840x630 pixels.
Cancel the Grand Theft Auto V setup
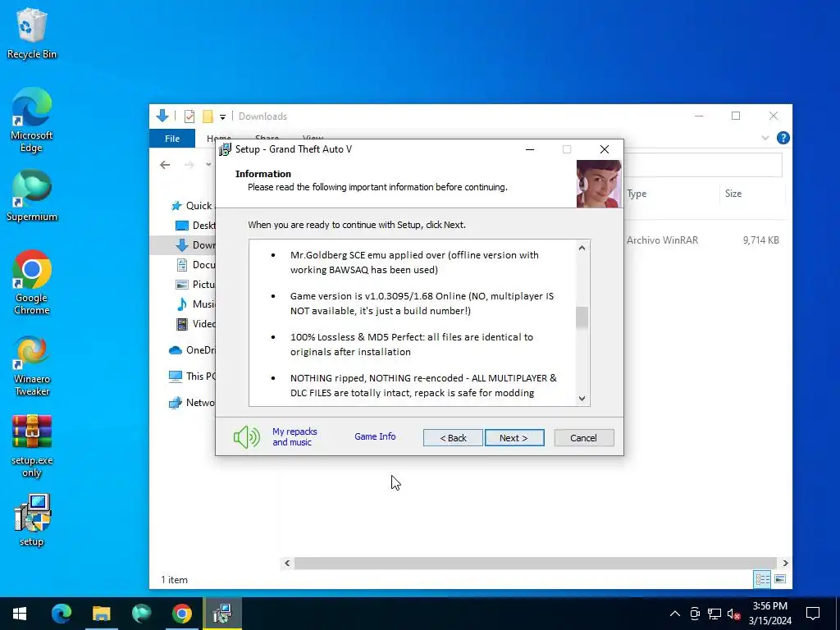tap(583, 438)
